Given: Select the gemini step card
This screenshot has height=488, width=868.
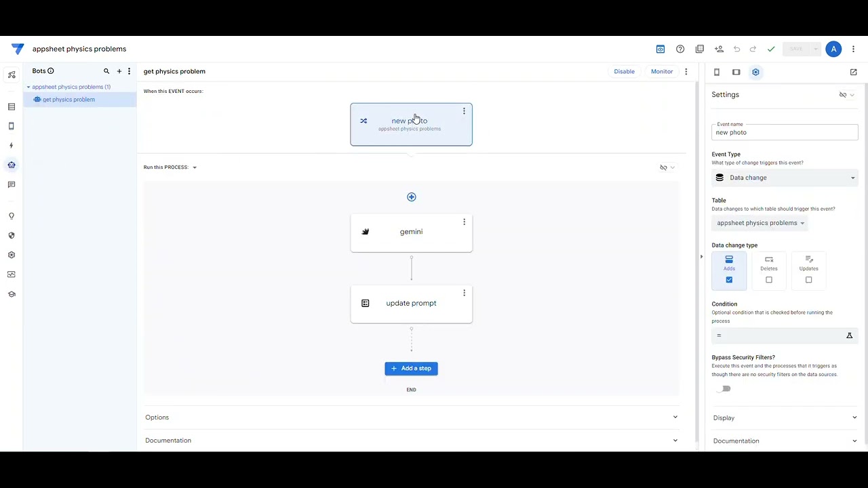Looking at the screenshot, I should [411, 232].
